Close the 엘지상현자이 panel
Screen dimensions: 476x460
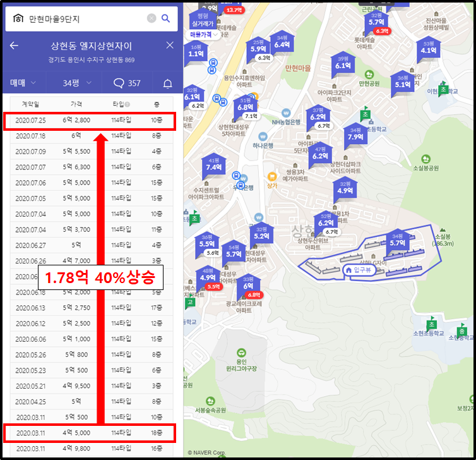point(170,45)
